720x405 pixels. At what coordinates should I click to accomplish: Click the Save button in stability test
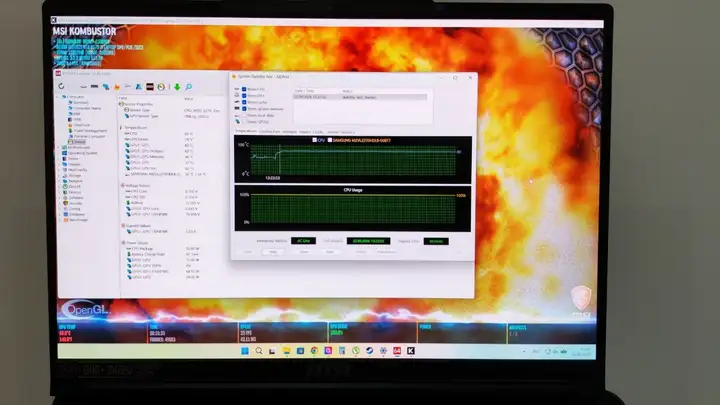[x=330, y=252]
